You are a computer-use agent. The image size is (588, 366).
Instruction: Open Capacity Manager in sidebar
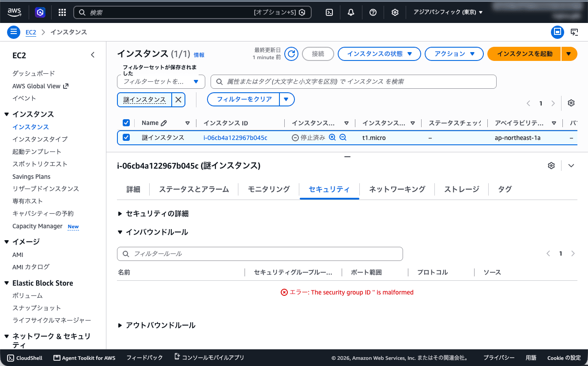click(38, 226)
